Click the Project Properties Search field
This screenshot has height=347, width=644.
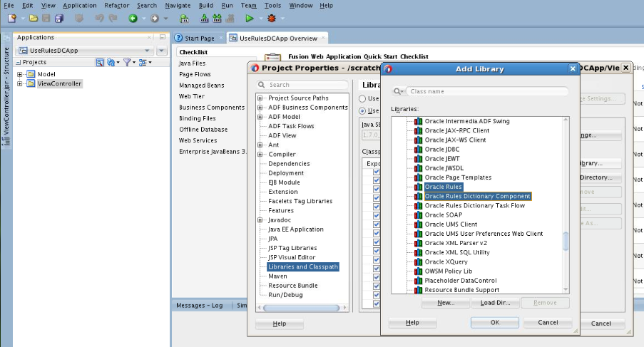pos(302,85)
